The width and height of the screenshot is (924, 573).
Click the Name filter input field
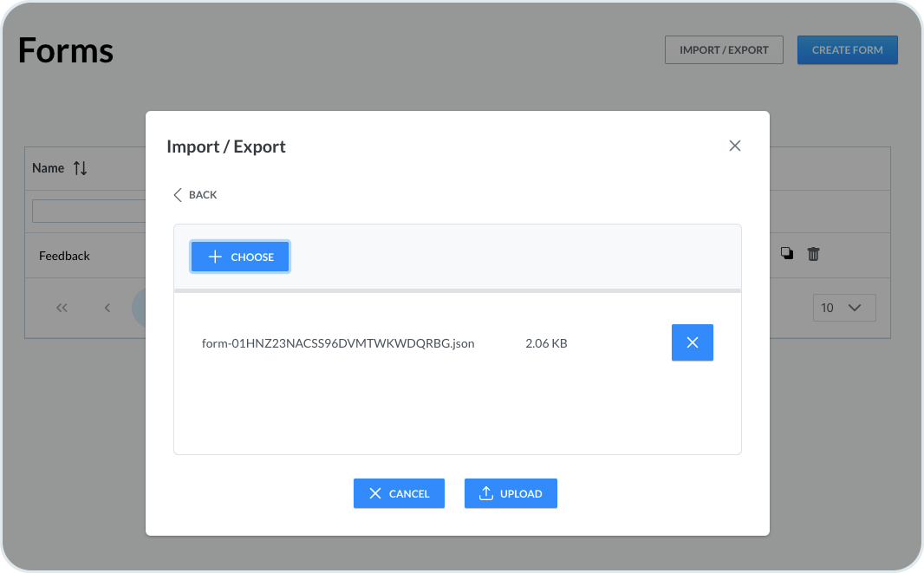pyautogui.click(x=88, y=212)
